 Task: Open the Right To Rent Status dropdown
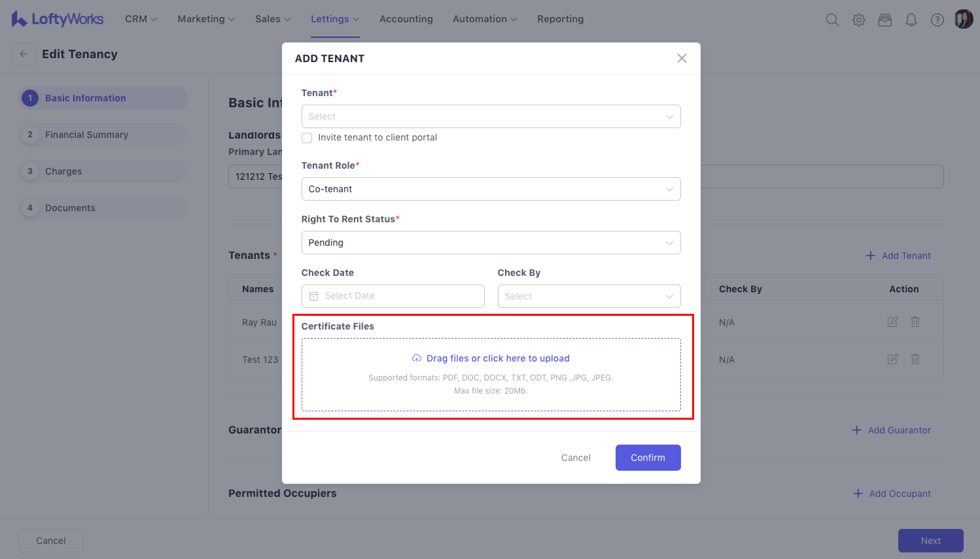tap(491, 243)
